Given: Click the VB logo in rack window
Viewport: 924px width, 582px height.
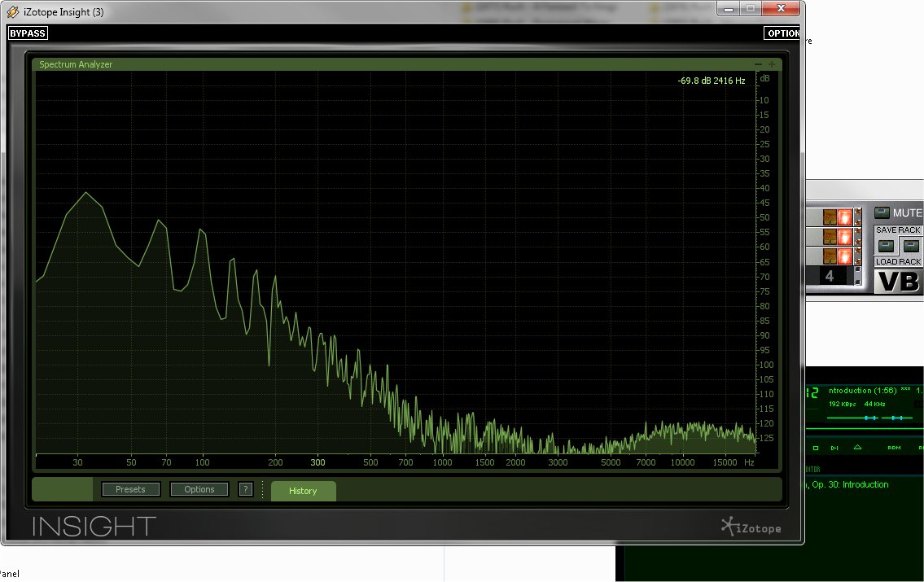Looking at the screenshot, I should tap(897, 281).
